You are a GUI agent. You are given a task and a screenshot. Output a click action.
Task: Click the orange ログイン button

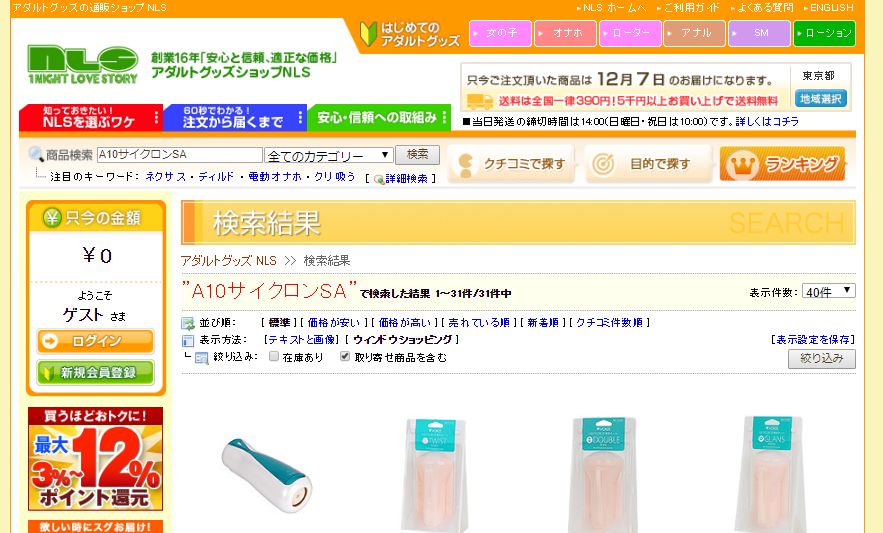pyautogui.click(x=96, y=341)
